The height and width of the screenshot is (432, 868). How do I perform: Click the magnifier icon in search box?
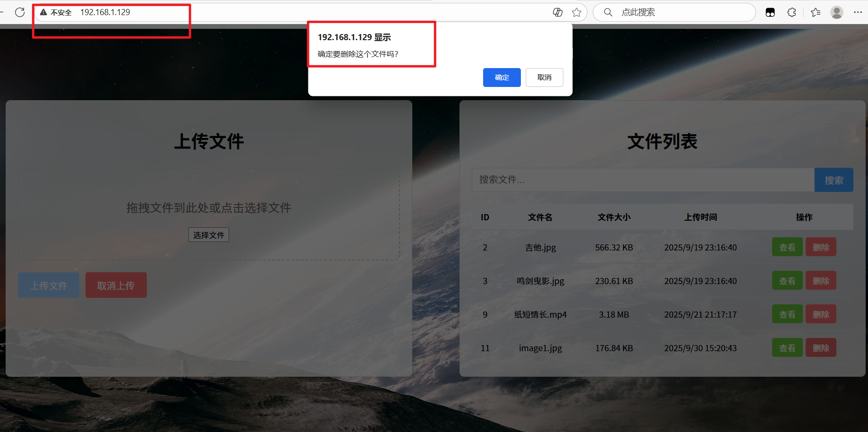click(608, 12)
